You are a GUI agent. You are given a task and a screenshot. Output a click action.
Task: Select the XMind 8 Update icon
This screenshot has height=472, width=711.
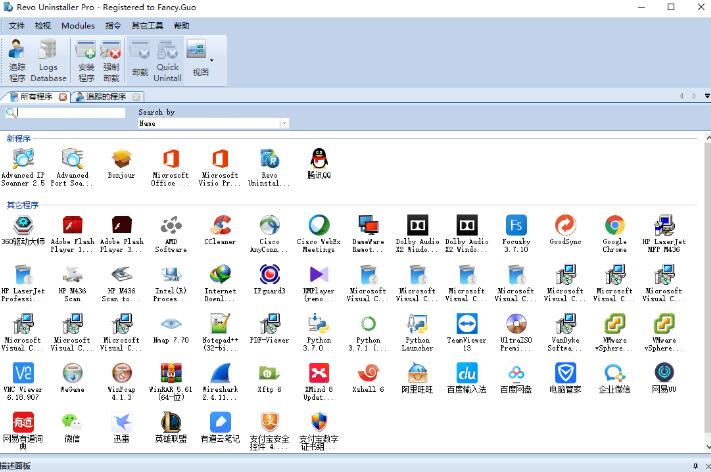tap(319, 373)
